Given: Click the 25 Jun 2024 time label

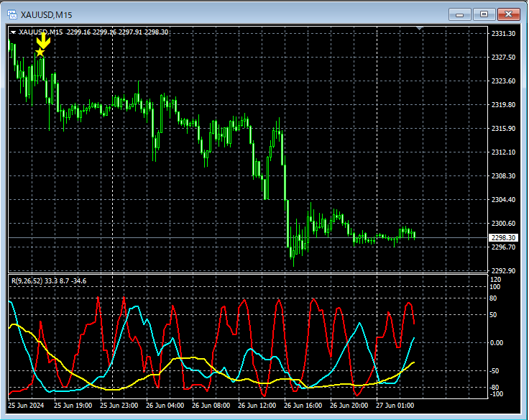Looking at the screenshot, I should point(26,406).
